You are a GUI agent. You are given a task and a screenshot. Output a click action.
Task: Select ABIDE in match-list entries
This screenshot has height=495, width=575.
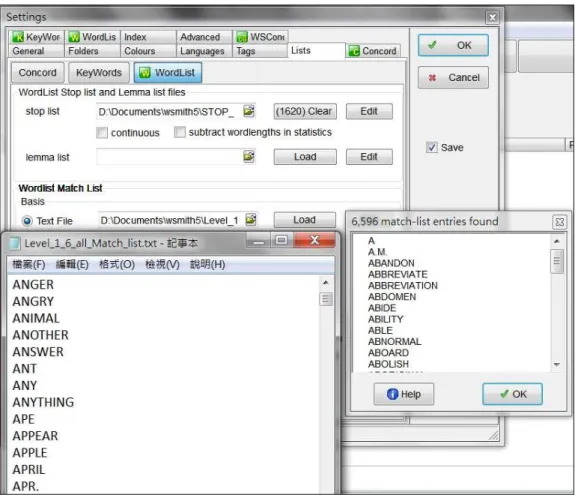pyautogui.click(x=382, y=308)
